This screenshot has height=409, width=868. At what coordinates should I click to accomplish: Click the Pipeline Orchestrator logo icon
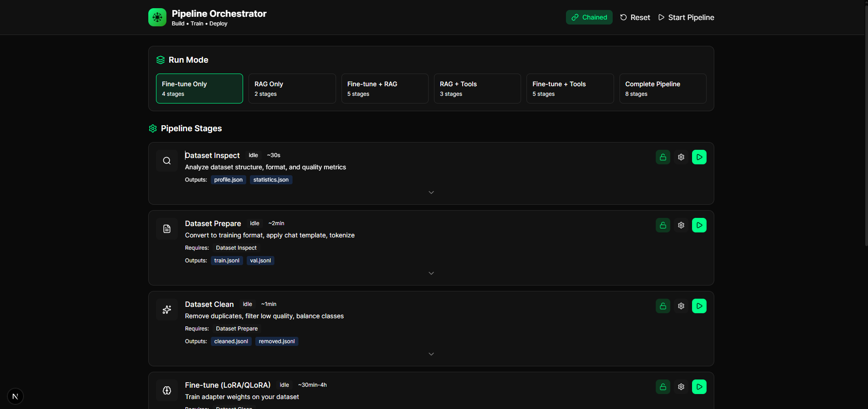(157, 17)
